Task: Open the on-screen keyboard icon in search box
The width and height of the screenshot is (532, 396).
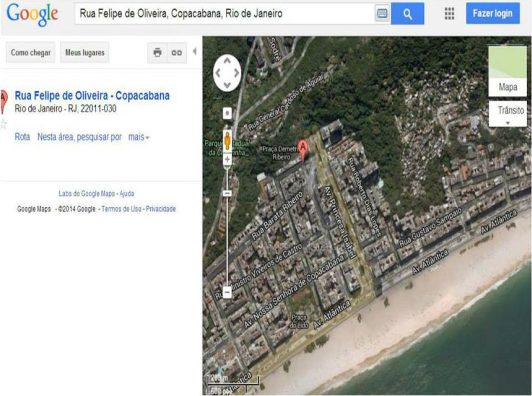Action: (x=382, y=14)
